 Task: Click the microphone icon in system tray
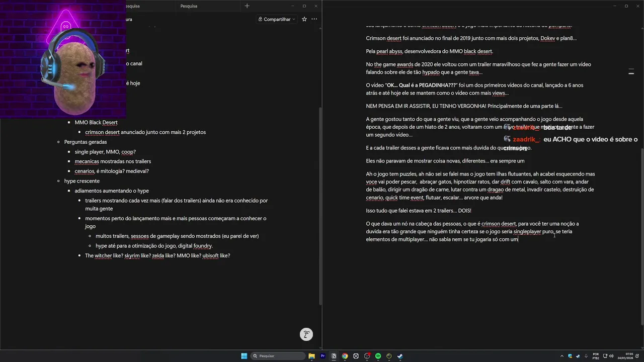click(586, 356)
